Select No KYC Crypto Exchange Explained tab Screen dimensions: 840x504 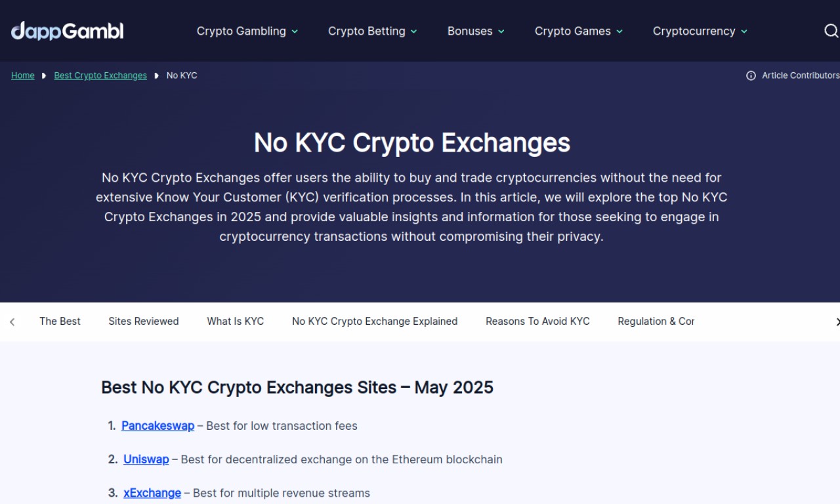click(375, 321)
